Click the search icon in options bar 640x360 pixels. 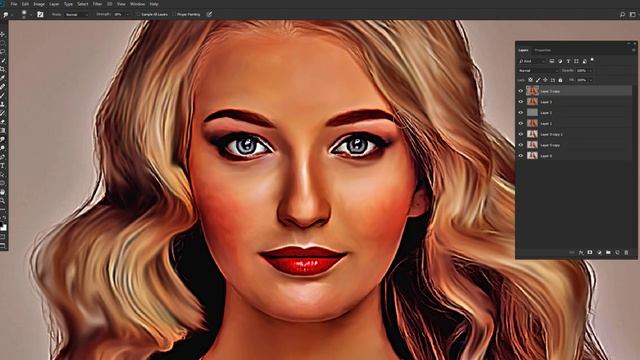pyautogui.click(x=622, y=14)
